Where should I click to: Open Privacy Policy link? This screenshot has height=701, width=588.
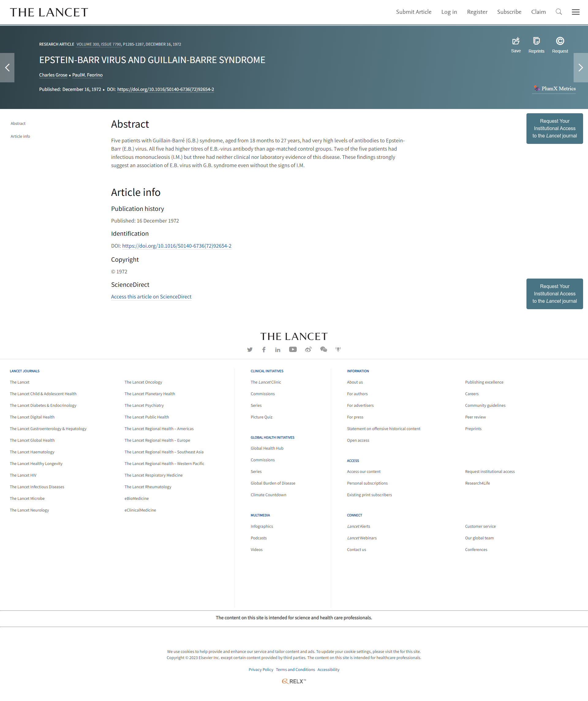(261, 669)
